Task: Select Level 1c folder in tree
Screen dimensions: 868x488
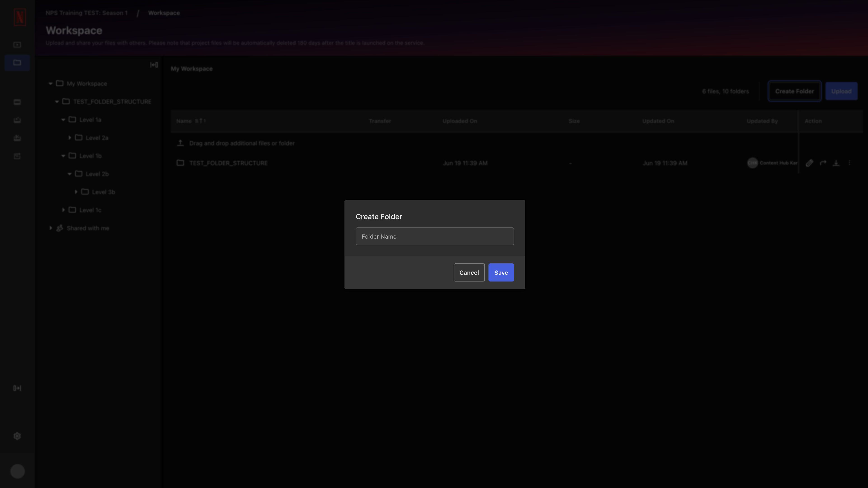Action: tap(90, 210)
